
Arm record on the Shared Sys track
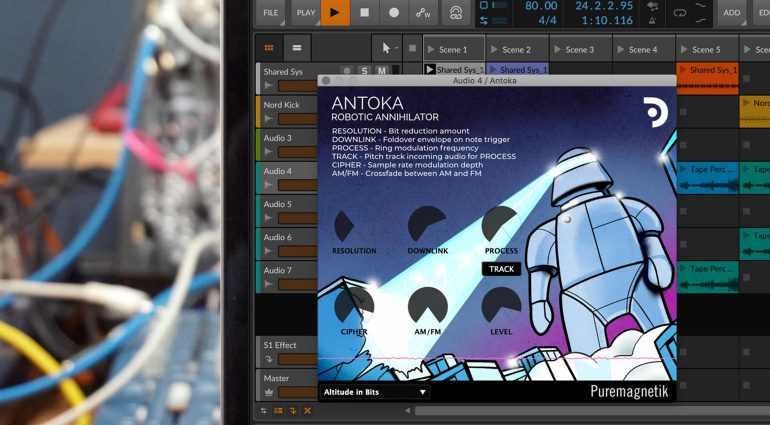[347, 71]
